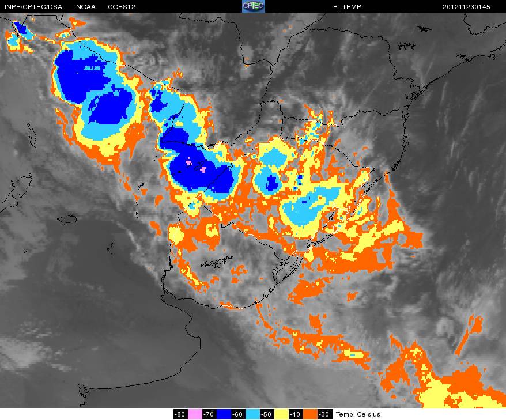Viewport: 506px width, 420px height.
Task: Select the orange legend color swatch
Action: (x=310, y=414)
